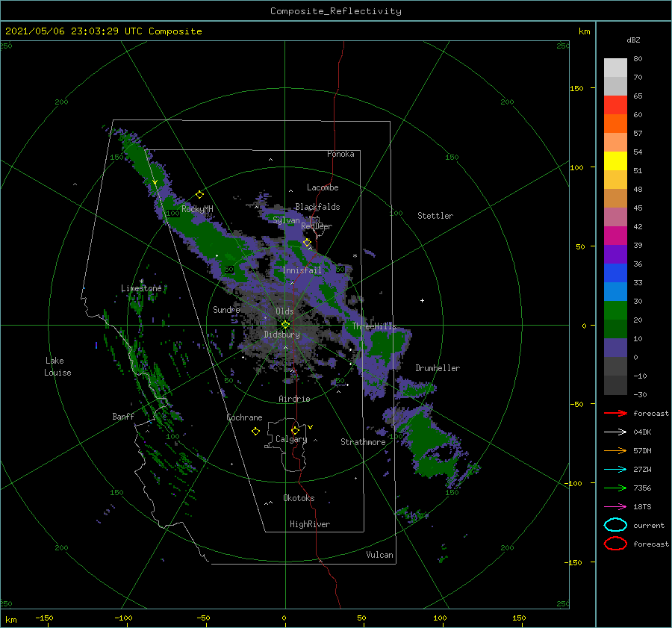This screenshot has width=672, height=628.
Task: Click the Okotoks city label
Action: 299,498
